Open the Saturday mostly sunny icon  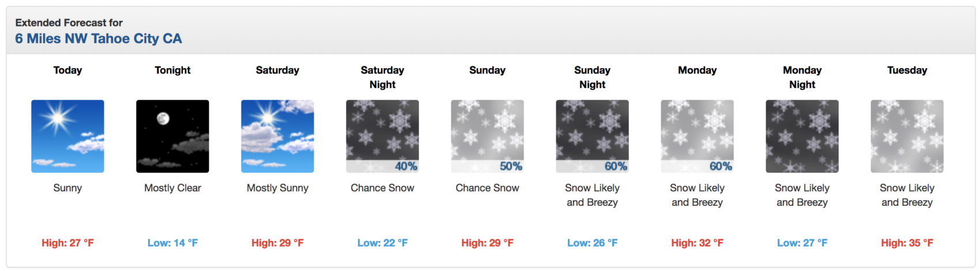[277, 136]
